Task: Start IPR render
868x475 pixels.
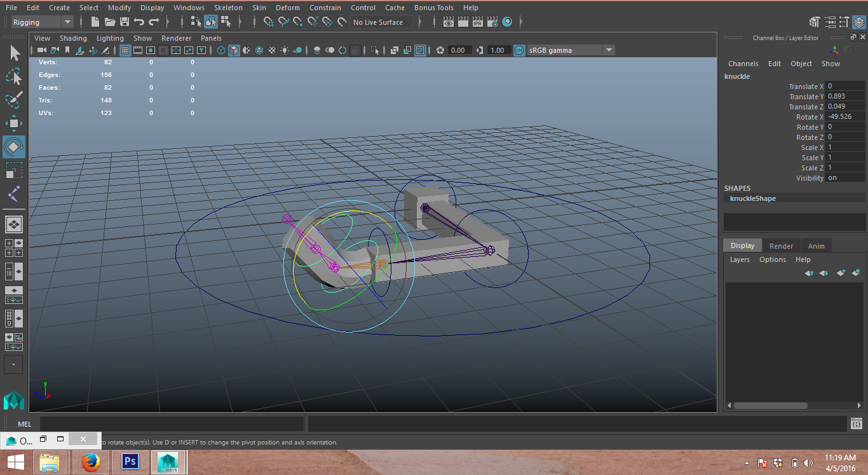Action: pos(478,22)
